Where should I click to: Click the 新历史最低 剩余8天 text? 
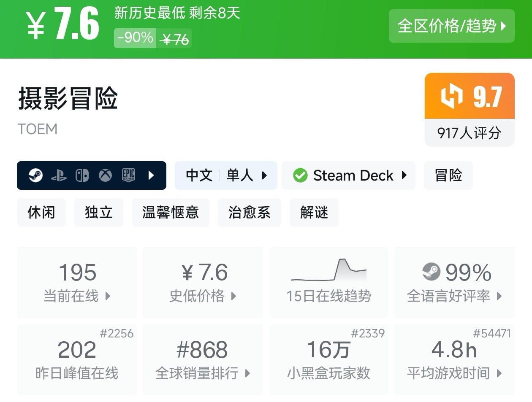(x=177, y=13)
